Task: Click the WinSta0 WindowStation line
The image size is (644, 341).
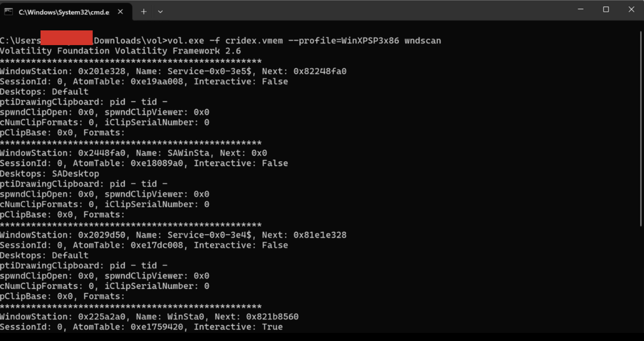Action: (x=149, y=317)
